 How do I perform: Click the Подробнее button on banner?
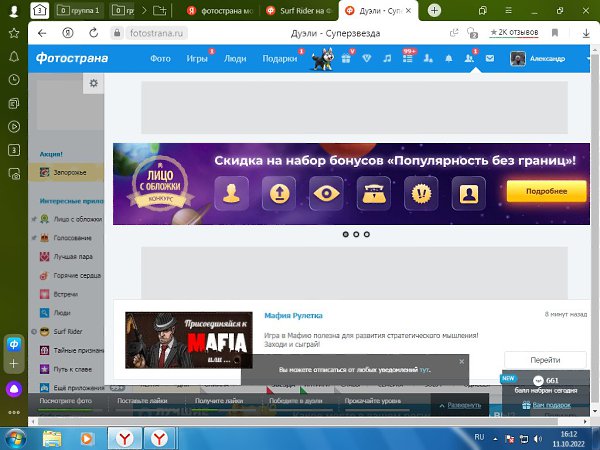point(546,191)
